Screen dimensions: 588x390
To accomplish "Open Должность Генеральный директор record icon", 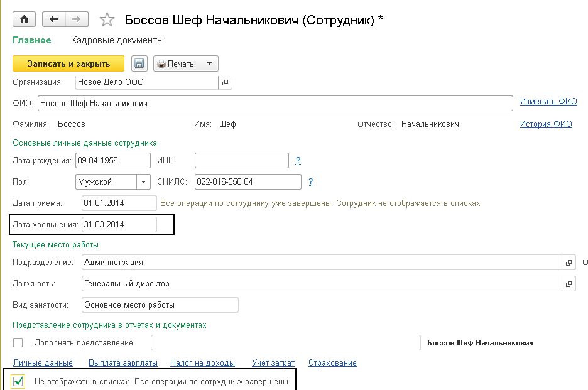I will pyautogui.click(x=569, y=284).
